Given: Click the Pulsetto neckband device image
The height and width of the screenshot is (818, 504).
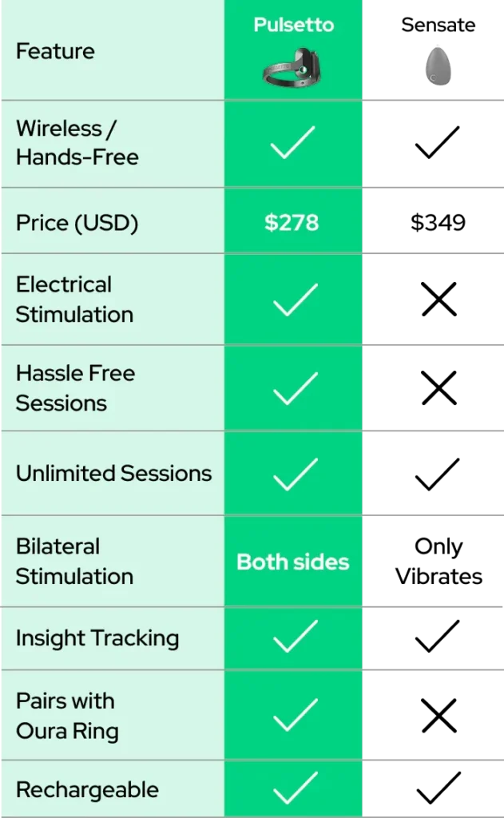Looking at the screenshot, I should pyautogui.click(x=293, y=67).
